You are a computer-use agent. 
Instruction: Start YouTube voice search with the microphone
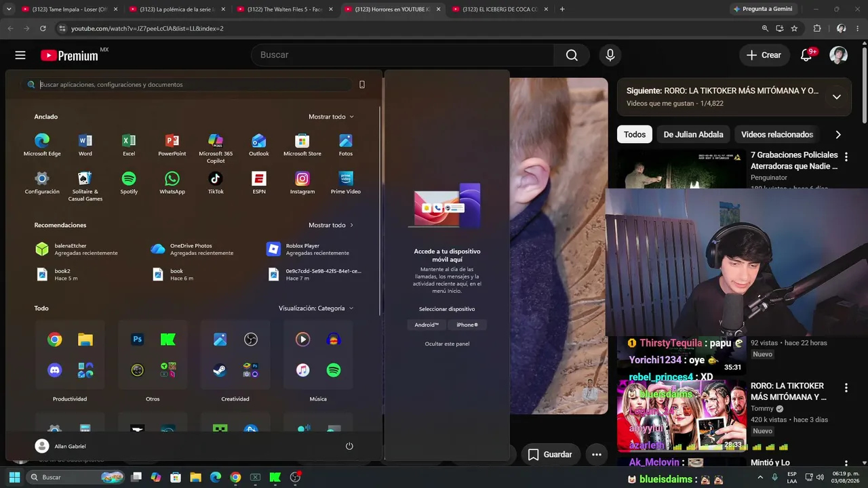point(610,55)
